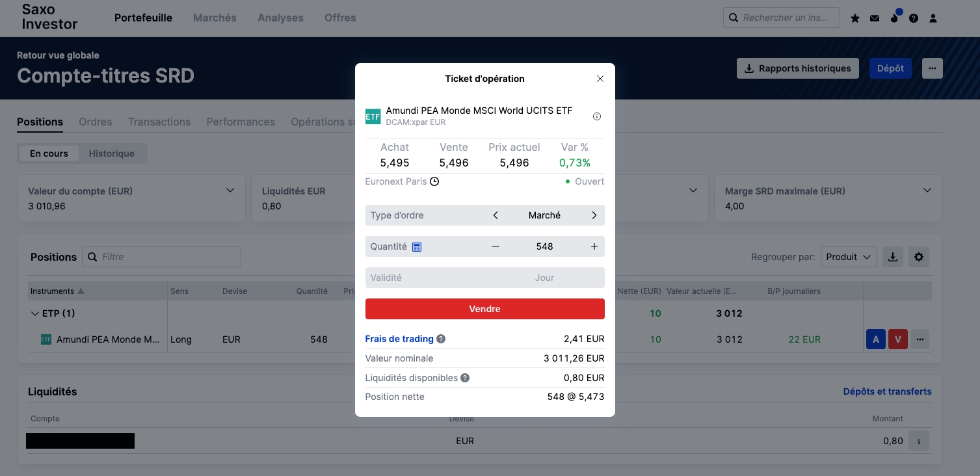Focus the positions Filtre field
The image size is (980, 476).
(161, 257)
